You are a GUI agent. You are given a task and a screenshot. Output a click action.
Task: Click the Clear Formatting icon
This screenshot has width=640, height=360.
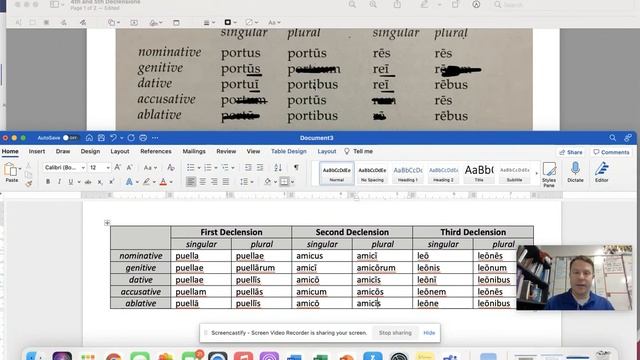[171, 167]
